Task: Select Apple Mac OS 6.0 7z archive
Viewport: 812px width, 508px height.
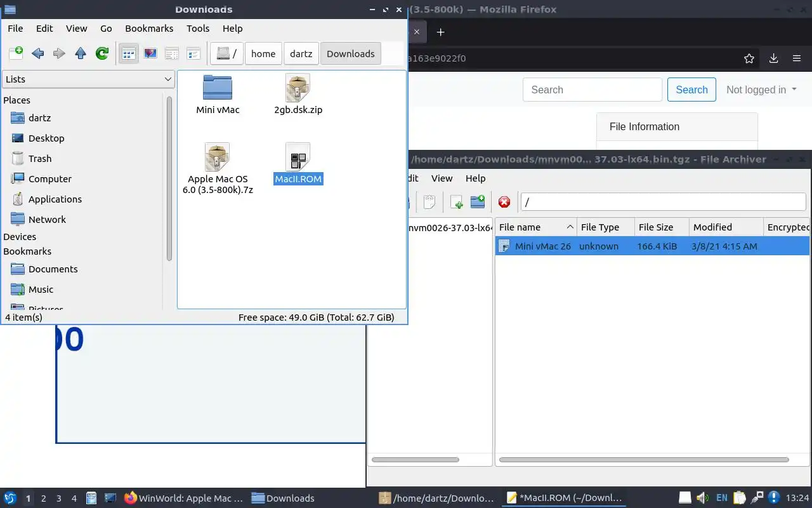Action: point(218,168)
